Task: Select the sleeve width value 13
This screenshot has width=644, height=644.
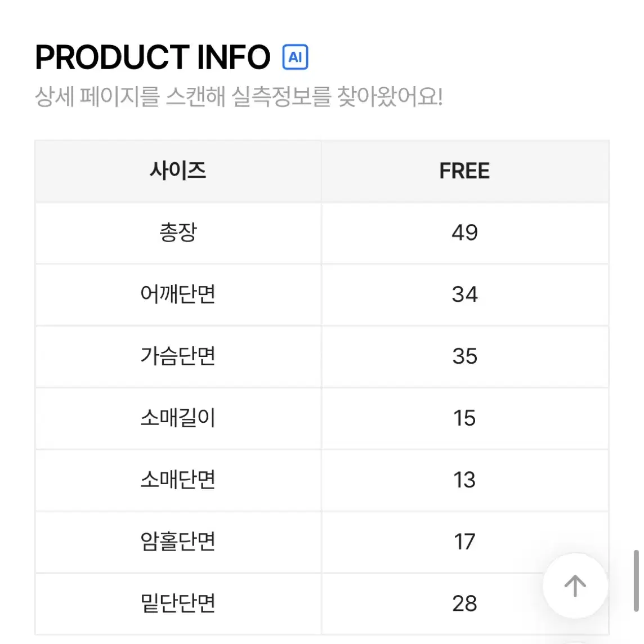Action: point(464,480)
